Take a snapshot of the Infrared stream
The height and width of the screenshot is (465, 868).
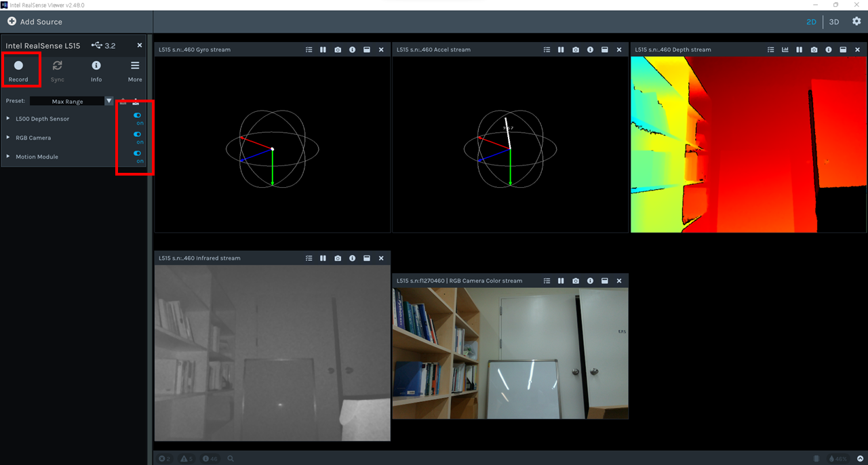pyautogui.click(x=338, y=258)
